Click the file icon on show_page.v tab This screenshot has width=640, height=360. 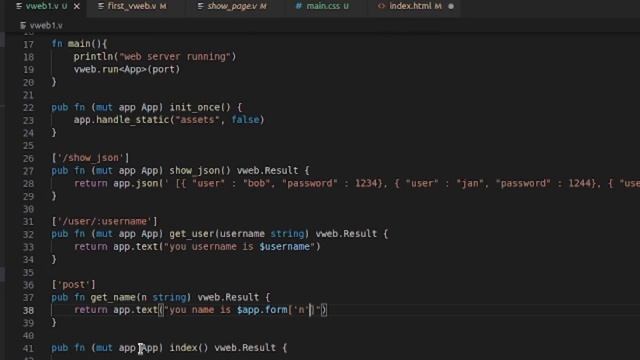tap(200, 6)
